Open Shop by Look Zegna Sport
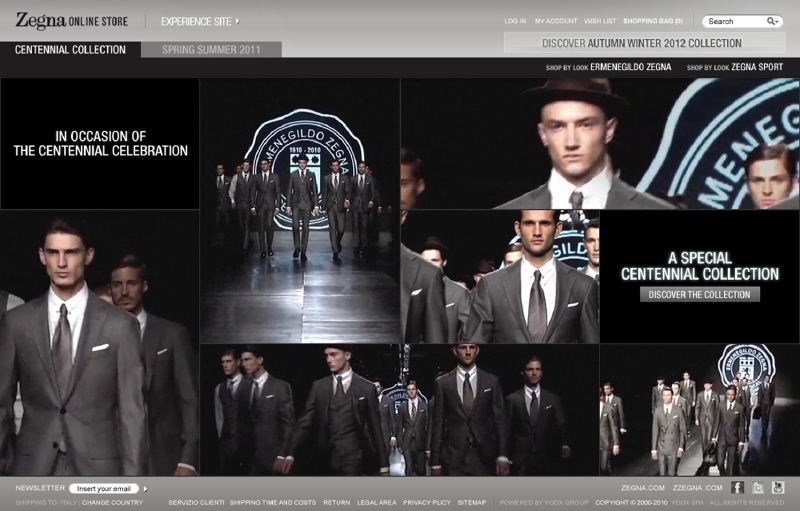The height and width of the screenshot is (511, 800). point(735,67)
